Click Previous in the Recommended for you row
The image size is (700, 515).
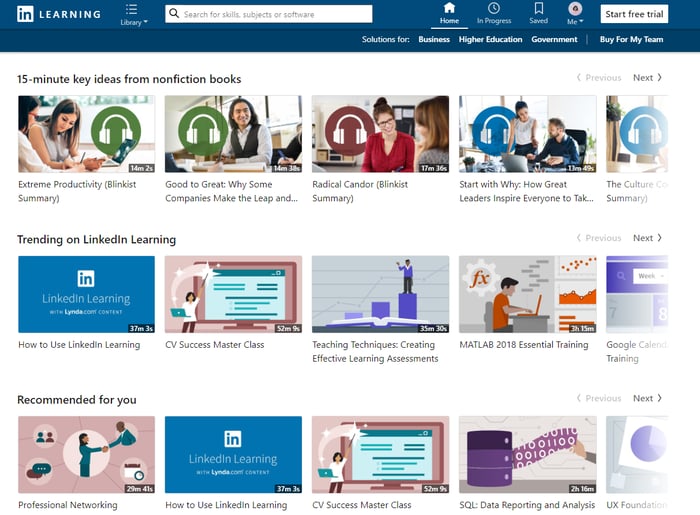click(599, 398)
